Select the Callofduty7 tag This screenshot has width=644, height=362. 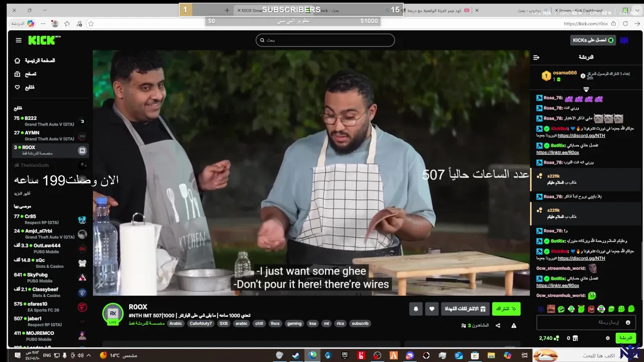tap(201, 324)
